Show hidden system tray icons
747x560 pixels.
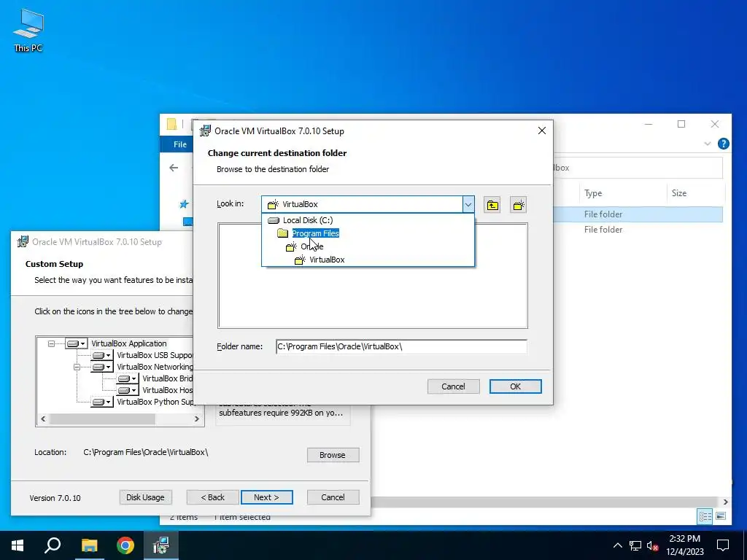[x=617, y=545]
